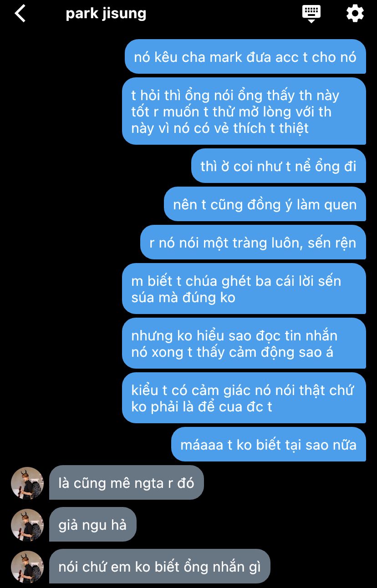Select the reply "nói chứ em ko biết ổng nhắn gì"
This screenshot has height=588, width=377.
coord(160,566)
